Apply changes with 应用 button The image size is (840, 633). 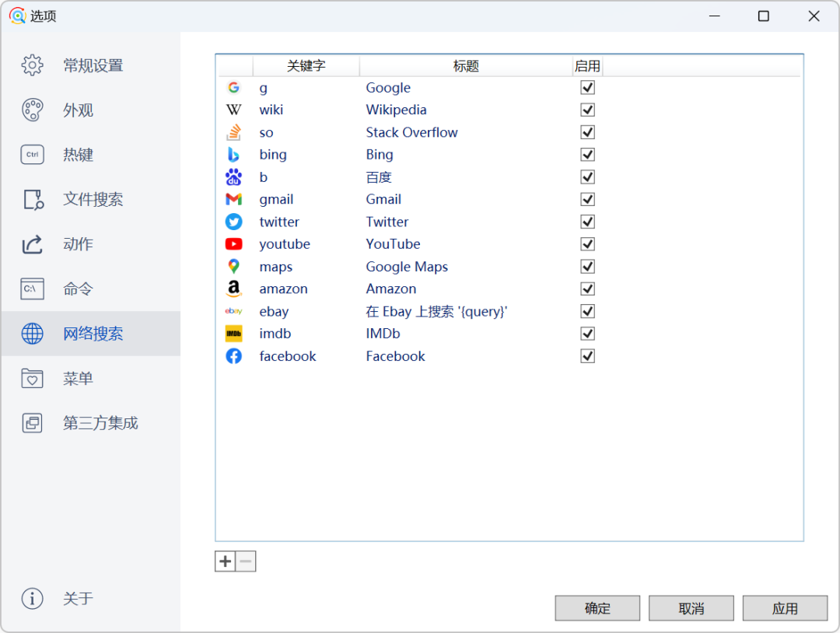pyautogui.click(x=785, y=608)
